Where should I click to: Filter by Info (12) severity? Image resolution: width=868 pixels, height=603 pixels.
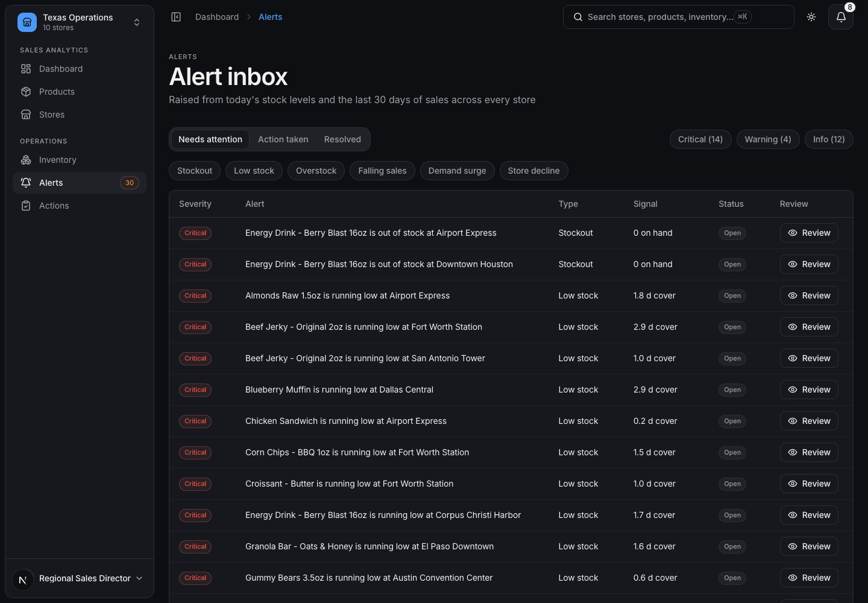click(x=829, y=139)
